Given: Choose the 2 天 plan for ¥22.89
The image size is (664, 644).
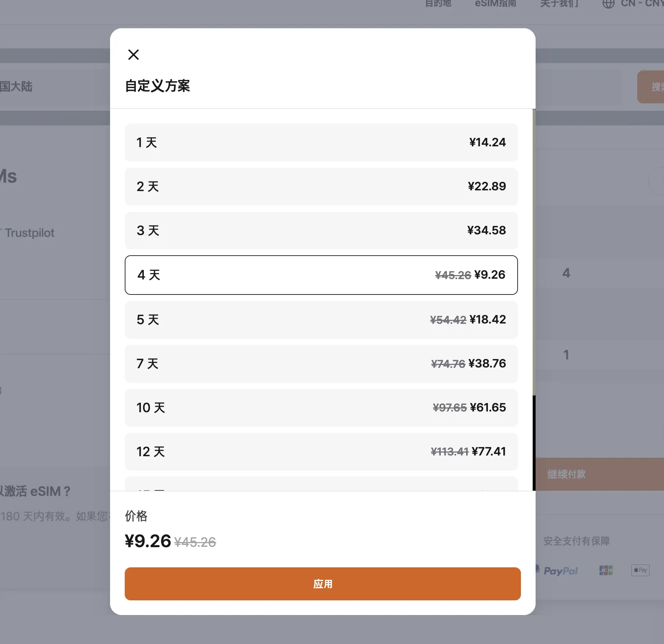Looking at the screenshot, I should (321, 186).
